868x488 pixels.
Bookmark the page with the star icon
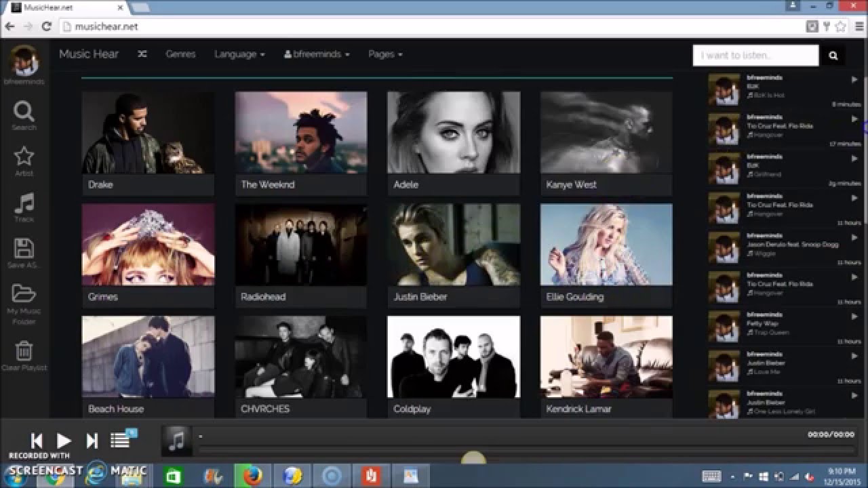[840, 27]
